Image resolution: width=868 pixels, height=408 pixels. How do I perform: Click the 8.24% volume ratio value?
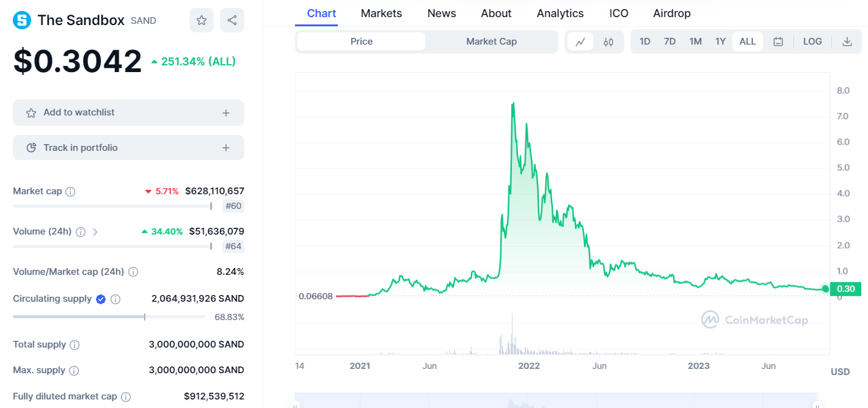pyautogui.click(x=230, y=272)
